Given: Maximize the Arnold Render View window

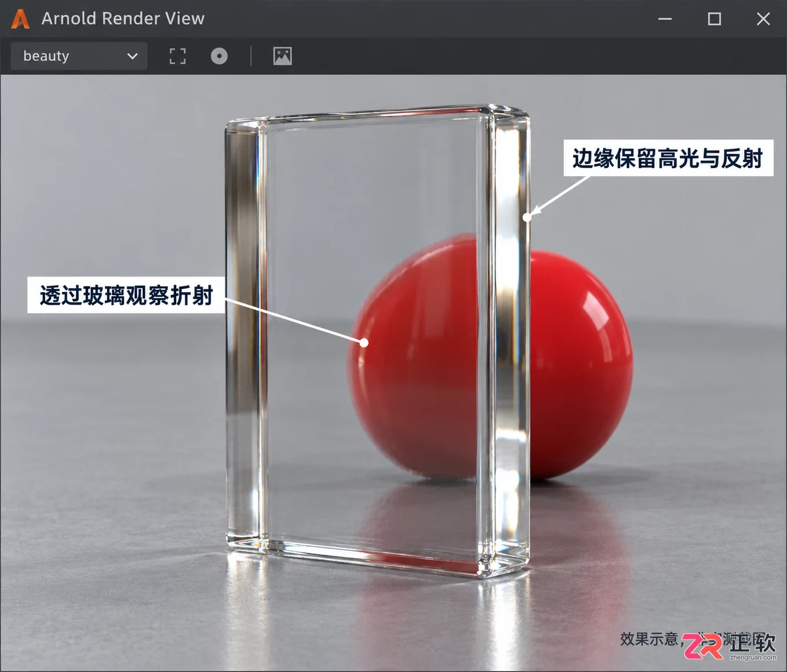Looking at the screenshot, I should coord(714,19).
